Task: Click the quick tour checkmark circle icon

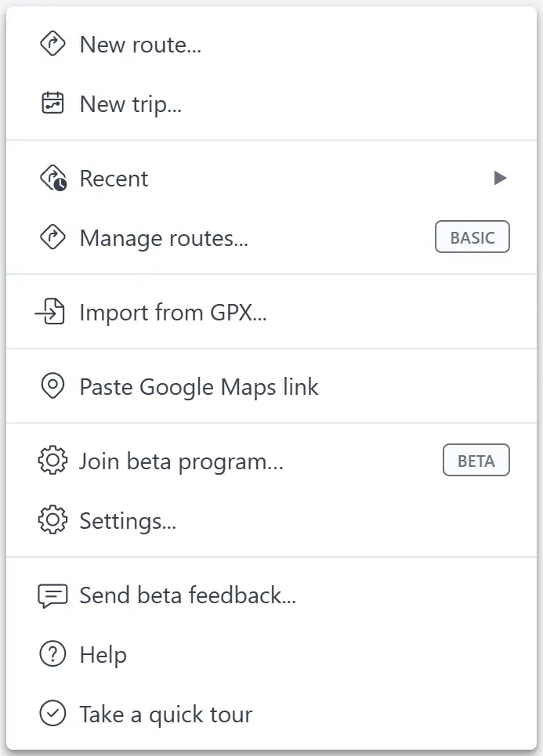Action: [x=52, y=714]
